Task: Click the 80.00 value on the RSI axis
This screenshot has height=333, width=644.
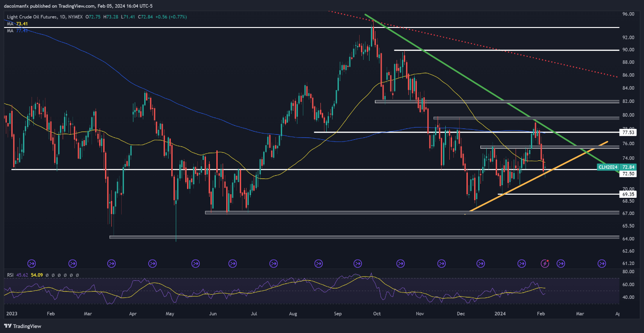Action: pyautogui.click(x=627, y=272)
